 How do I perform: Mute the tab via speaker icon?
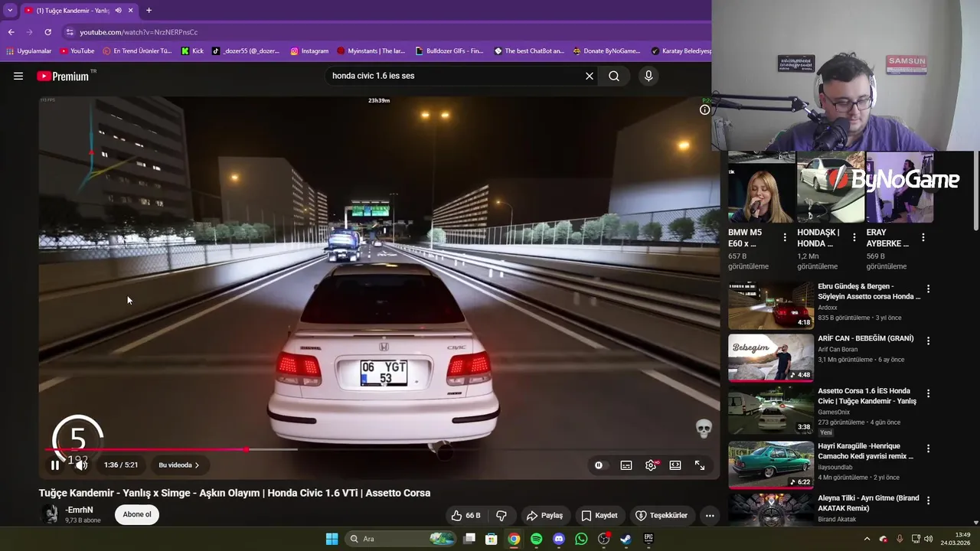(x=118, y=11)
